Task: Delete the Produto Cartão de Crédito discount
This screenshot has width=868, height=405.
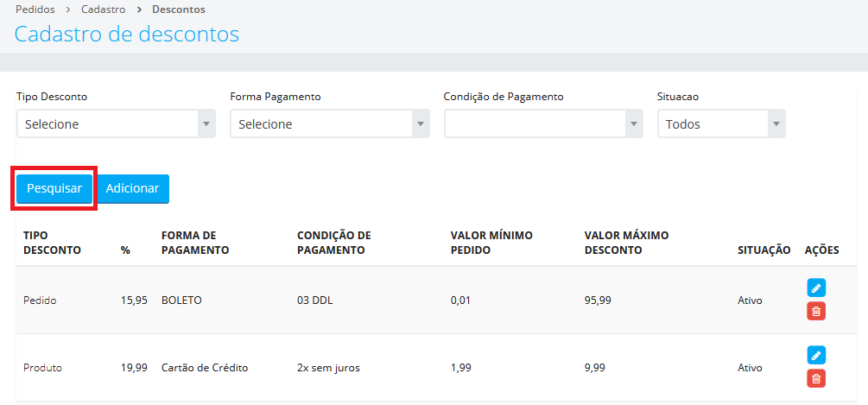Action: point(816,378)
